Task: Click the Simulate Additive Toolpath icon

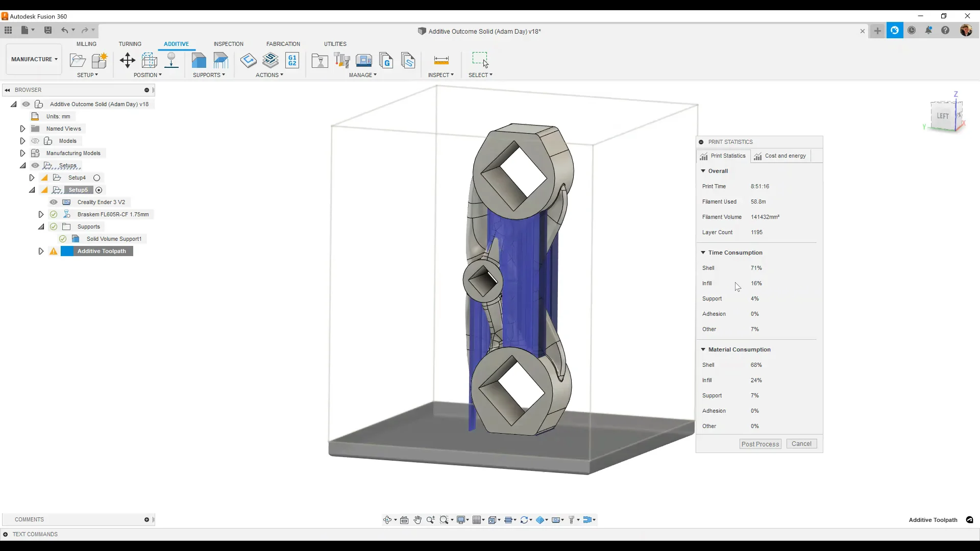Action: (x=271, y=60)
